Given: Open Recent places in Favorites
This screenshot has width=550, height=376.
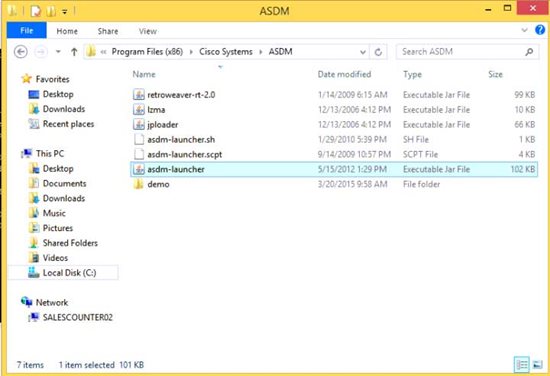Looking at the screenshot, I should pos(68,124).
